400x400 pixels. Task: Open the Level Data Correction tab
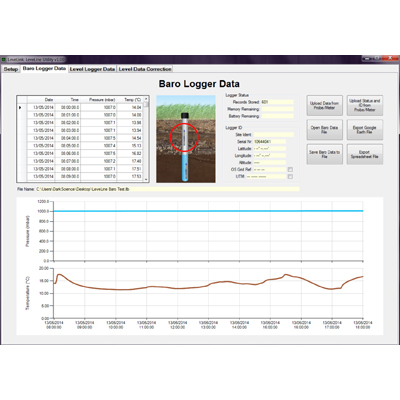145,69
